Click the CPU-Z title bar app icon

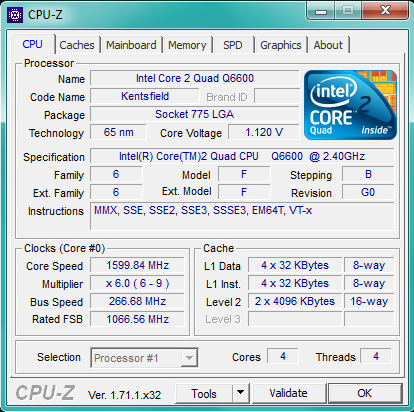(15, 15)
